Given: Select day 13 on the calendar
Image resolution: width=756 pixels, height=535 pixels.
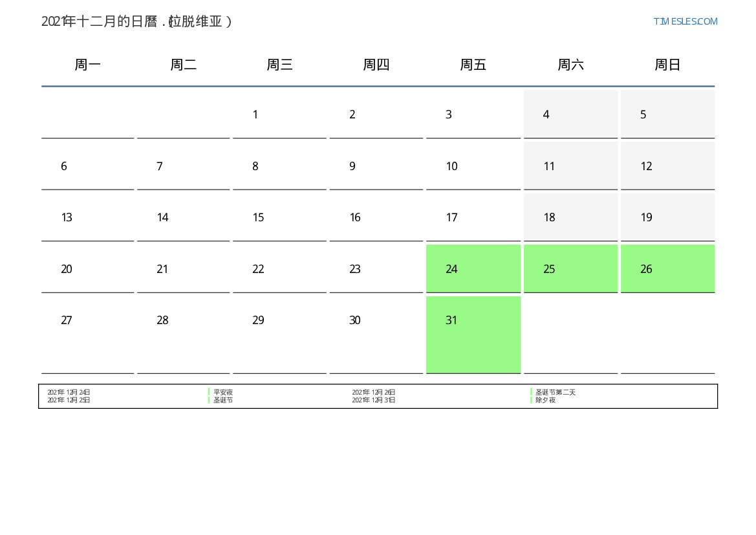Looking at the screenshot, I should coord(88,217).
